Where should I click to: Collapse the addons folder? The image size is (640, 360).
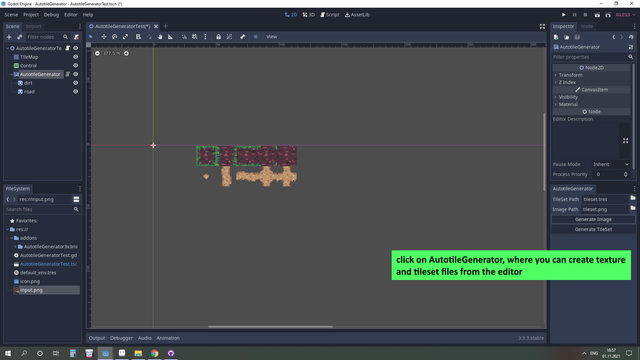(x=11, y=238)
